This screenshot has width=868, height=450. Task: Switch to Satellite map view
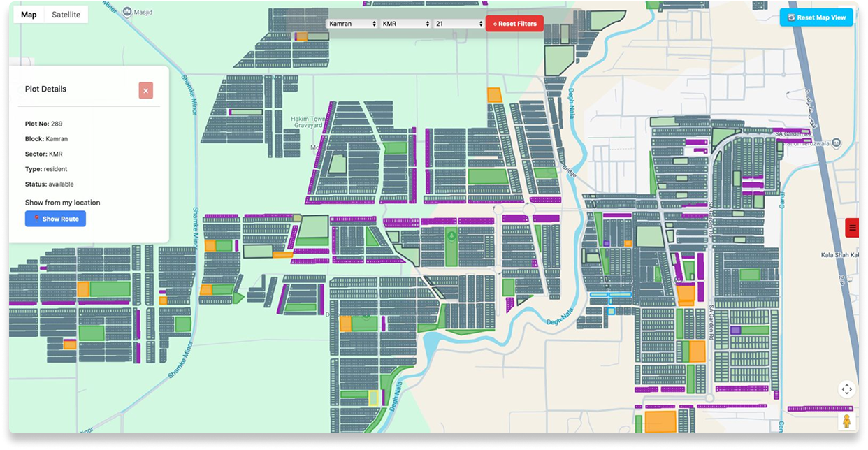pyautogui.click(x=66, y=15)
